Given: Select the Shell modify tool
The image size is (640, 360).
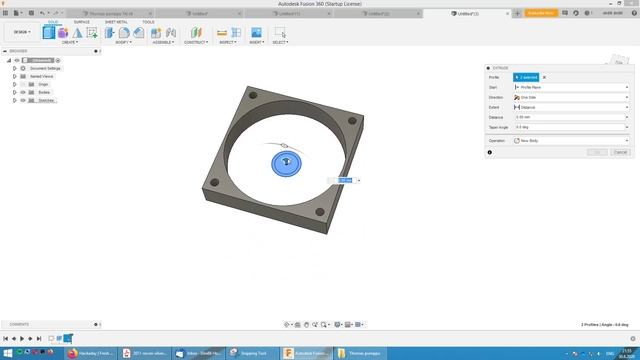Looking at the screenshot, I should click(139, 33).
